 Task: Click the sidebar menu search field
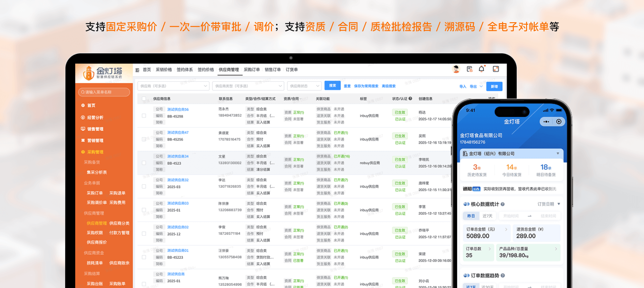[104, 92]
